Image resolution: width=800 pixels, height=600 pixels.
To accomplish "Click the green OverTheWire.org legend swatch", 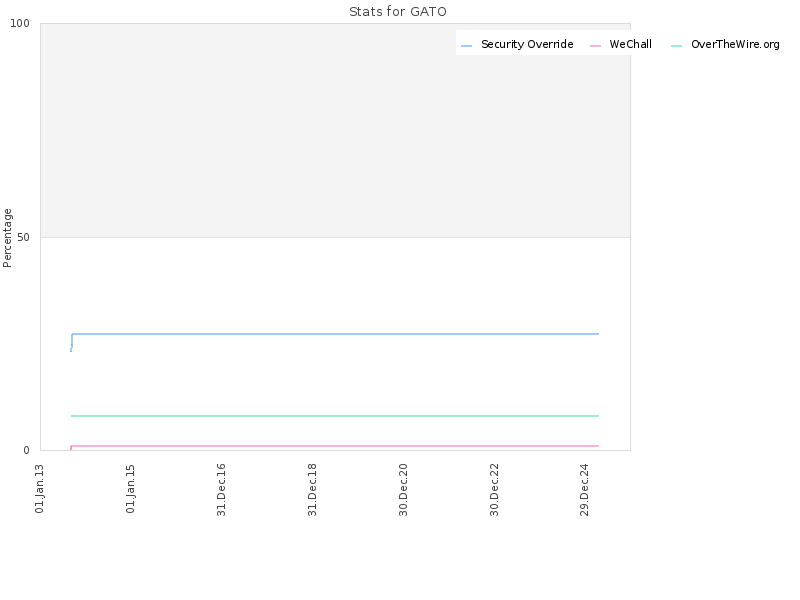I will 677,46.
